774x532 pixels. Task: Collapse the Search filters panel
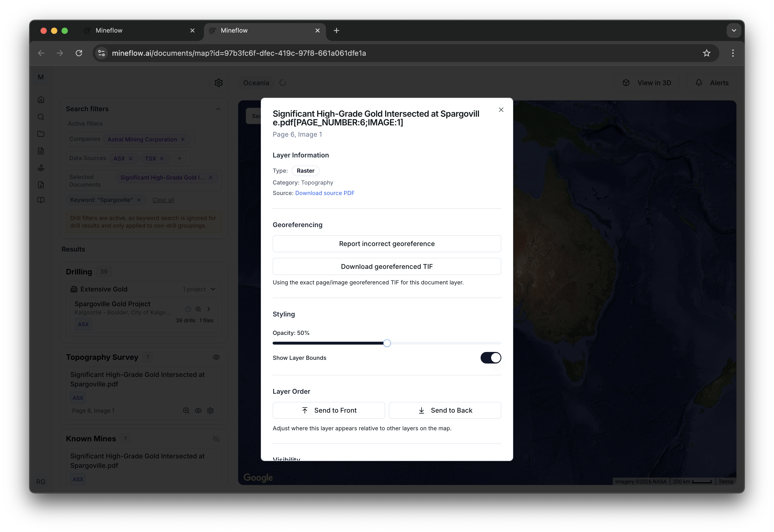[218, 109]
